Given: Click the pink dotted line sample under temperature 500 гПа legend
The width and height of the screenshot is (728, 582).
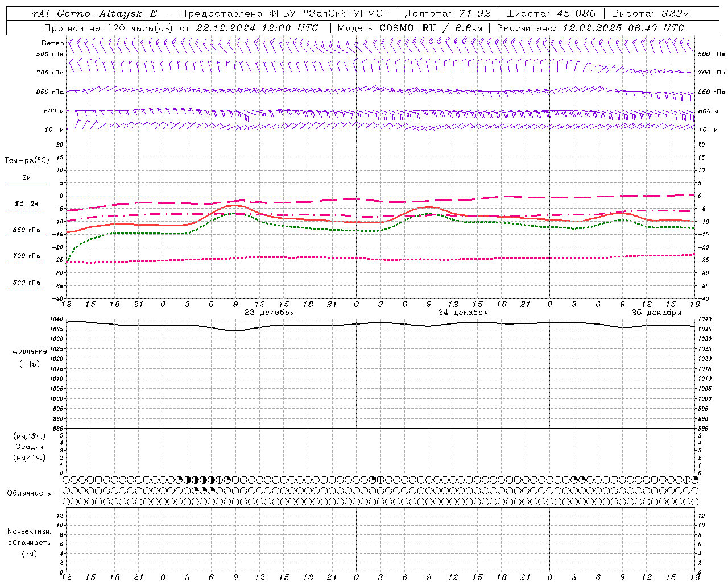Looking at the screenshot, I should click(x=25, y=289).
